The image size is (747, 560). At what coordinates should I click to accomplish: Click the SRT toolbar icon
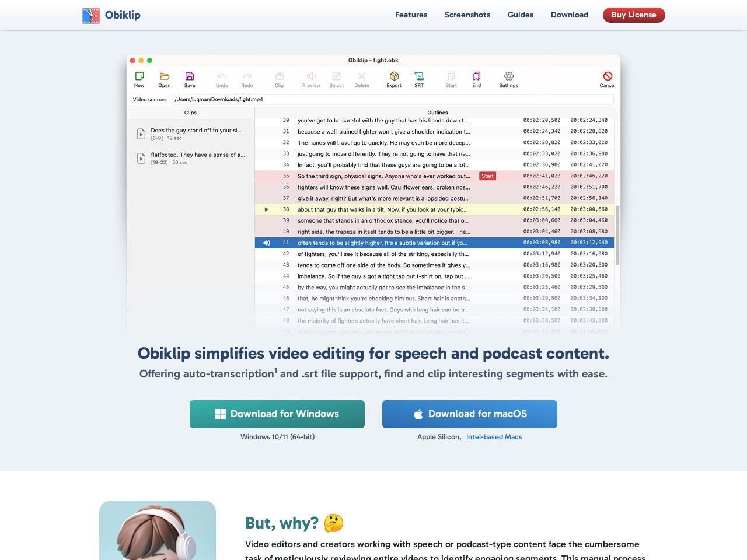[x=419, y=76]
